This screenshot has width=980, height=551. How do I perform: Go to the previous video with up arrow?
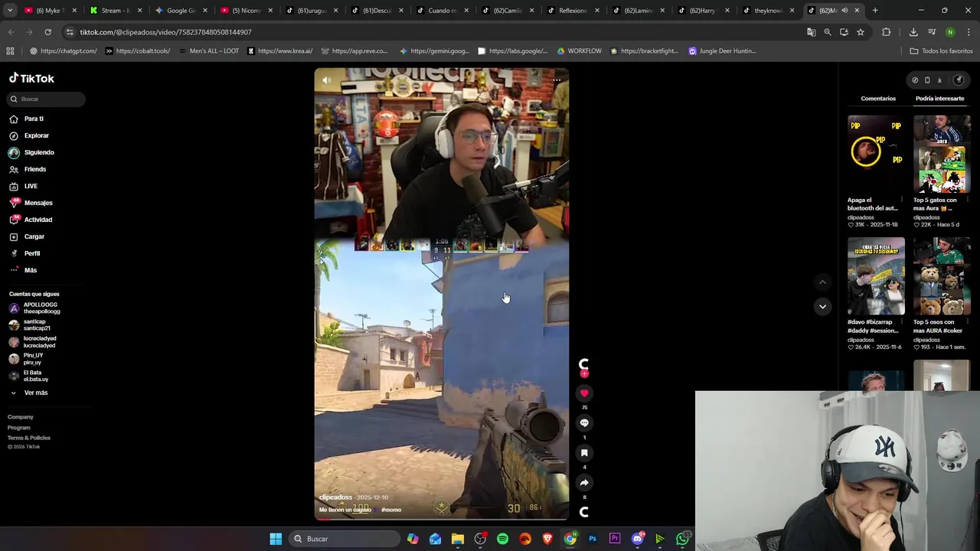(x=822, y=282)
